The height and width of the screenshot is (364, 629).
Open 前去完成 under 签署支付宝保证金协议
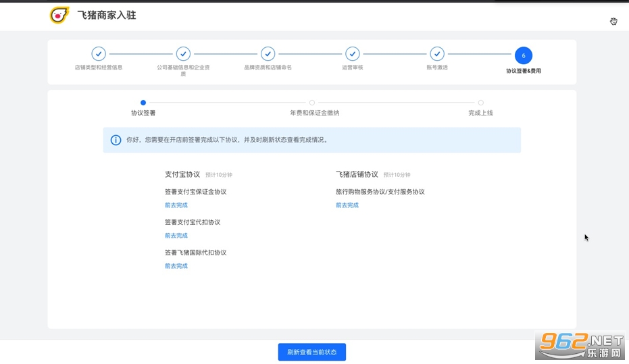(176, 205)
